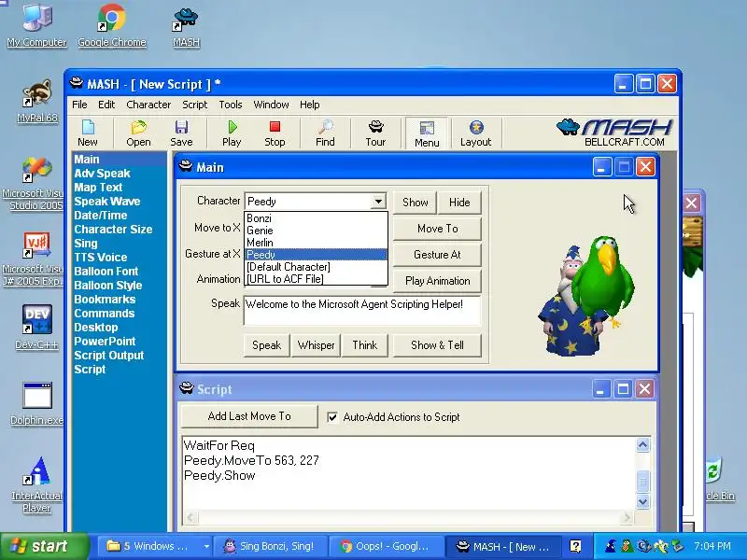Start the Tour from the toolbar

(x=375, y=133)
